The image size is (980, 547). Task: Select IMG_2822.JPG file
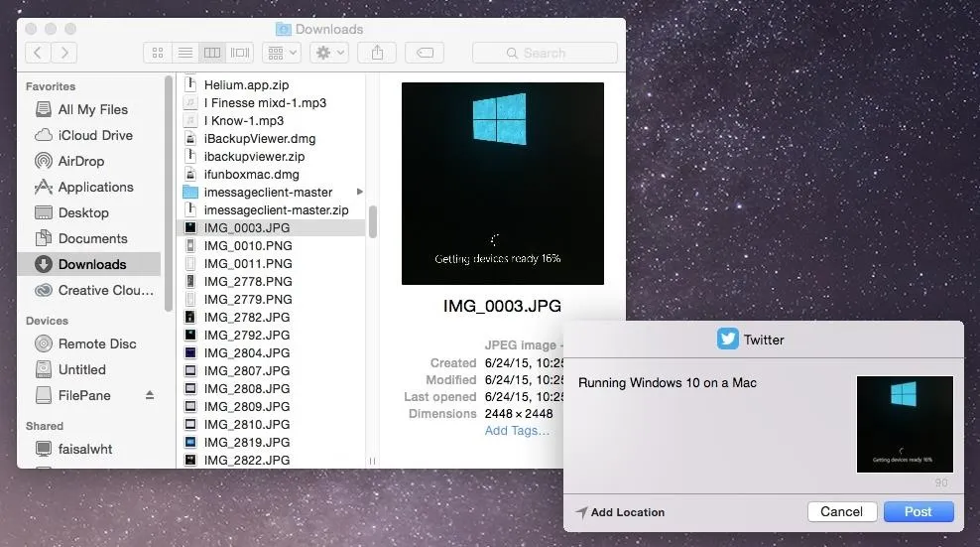click(x=273, y=460)
